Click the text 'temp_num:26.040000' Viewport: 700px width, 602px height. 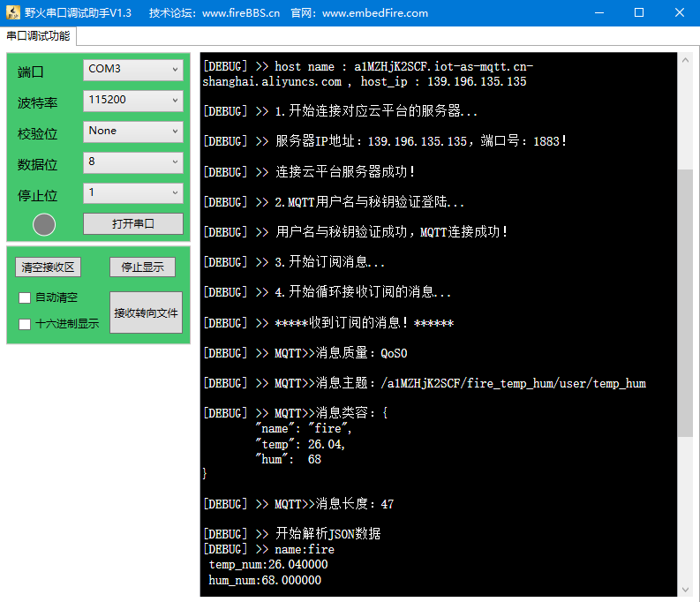[x=268, y=565]
